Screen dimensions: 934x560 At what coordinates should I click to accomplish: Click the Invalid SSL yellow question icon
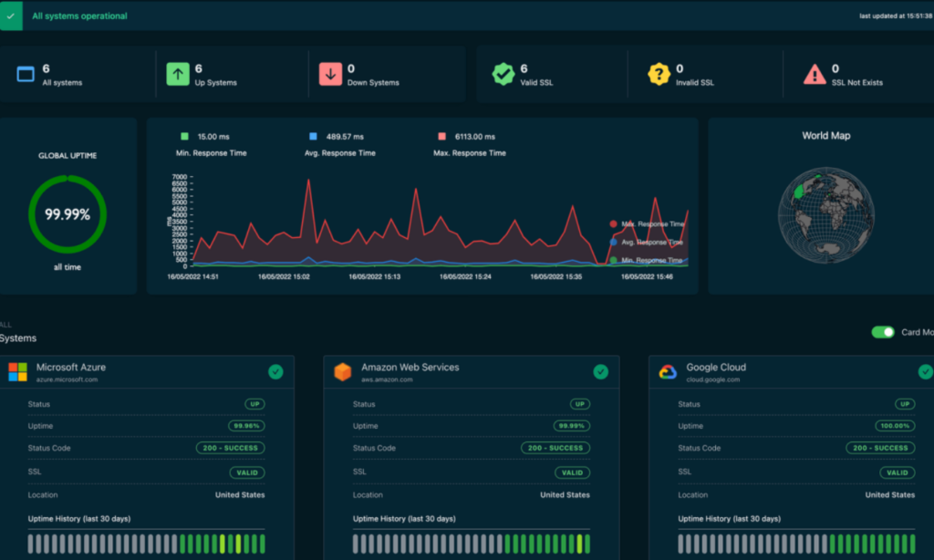coord(659,74)
